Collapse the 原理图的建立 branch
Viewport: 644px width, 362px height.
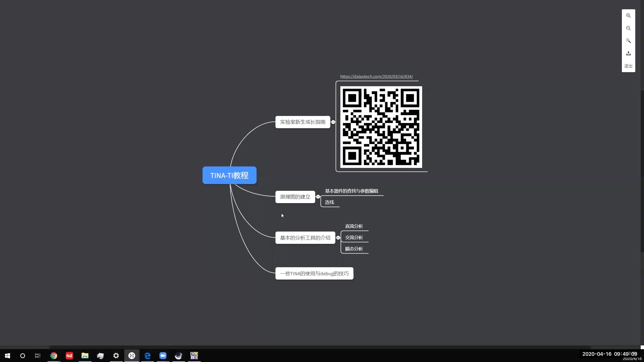[318, 197]
